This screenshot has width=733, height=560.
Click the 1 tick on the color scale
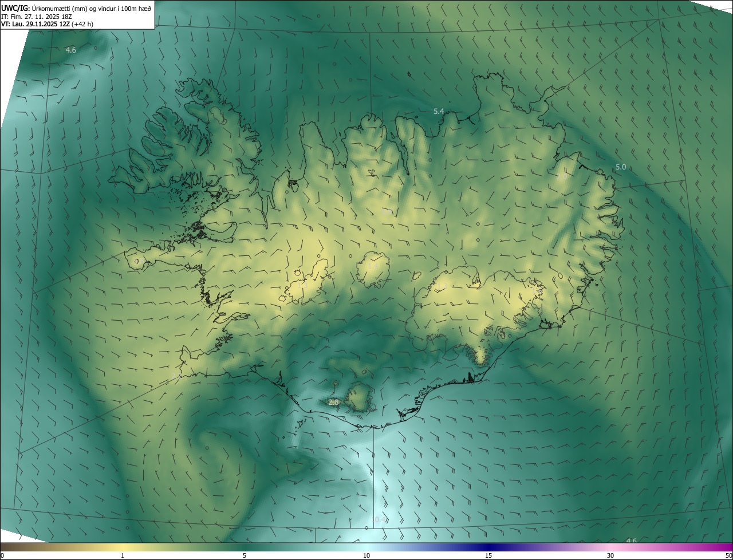(123, 556)
